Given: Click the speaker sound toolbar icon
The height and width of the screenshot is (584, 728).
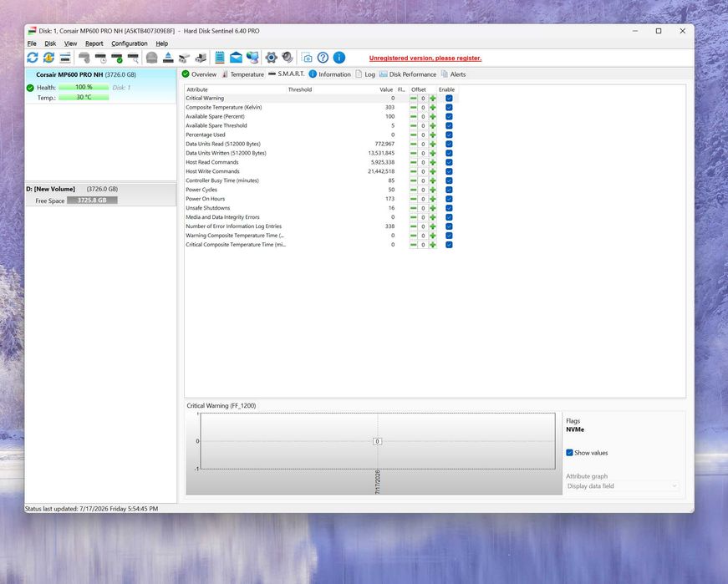Looking at the screenshot, I should click(288, 58).
